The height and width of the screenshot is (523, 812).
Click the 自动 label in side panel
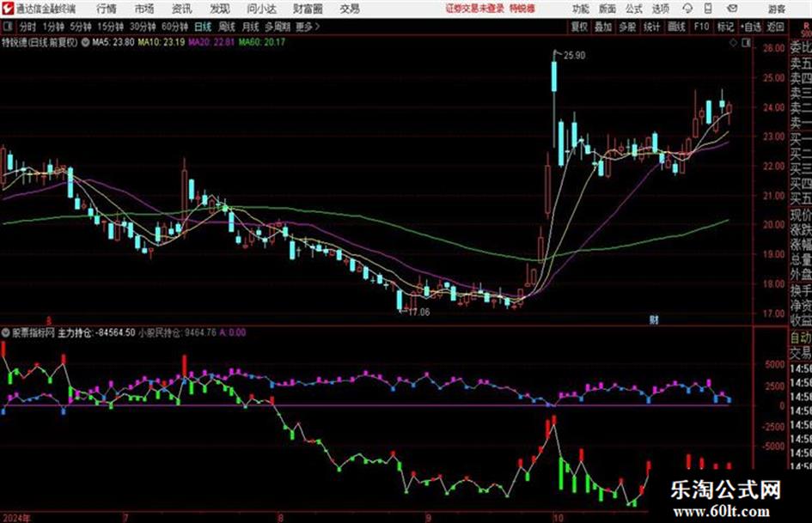[x=801, y=338]
